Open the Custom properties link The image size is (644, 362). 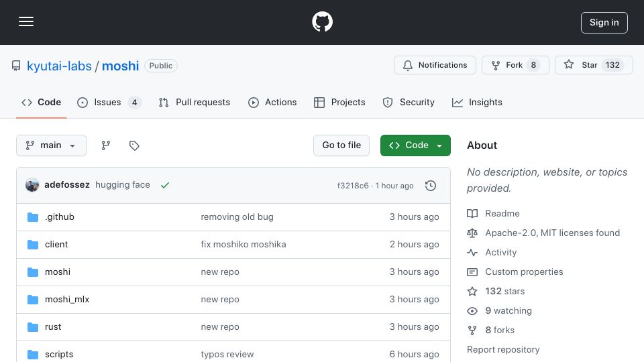click(524, 271)
